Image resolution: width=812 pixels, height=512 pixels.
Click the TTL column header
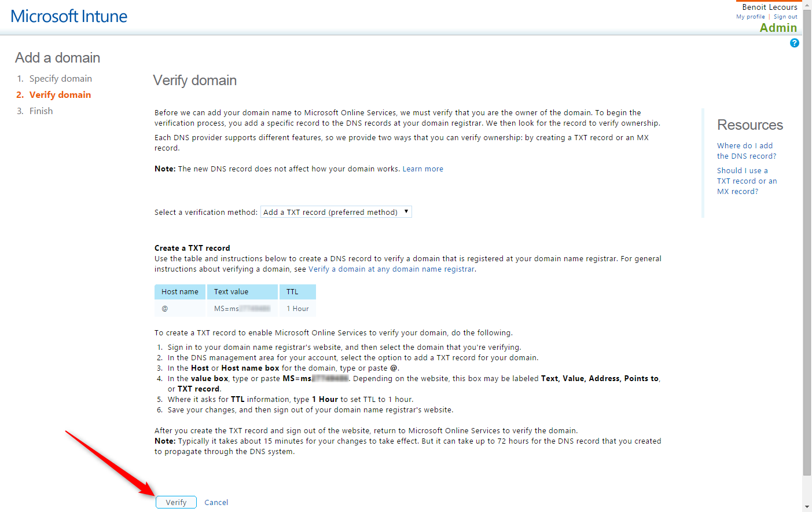(x=297, y=292)
